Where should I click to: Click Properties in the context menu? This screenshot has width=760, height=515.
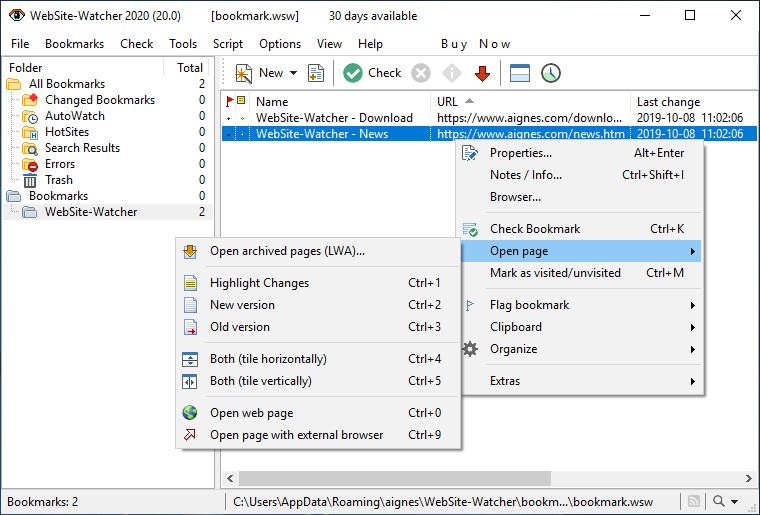(520, 153)
